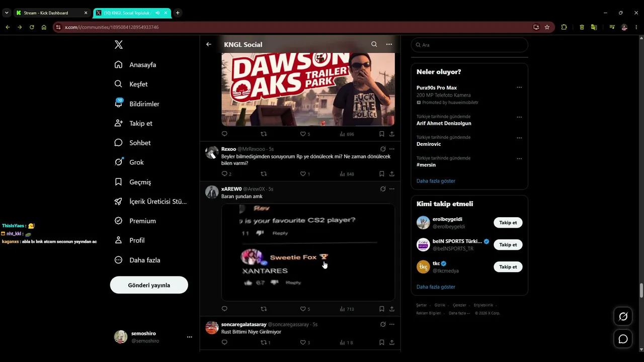Bookmark the Dawson Oaks post

[x=382, y=134]
